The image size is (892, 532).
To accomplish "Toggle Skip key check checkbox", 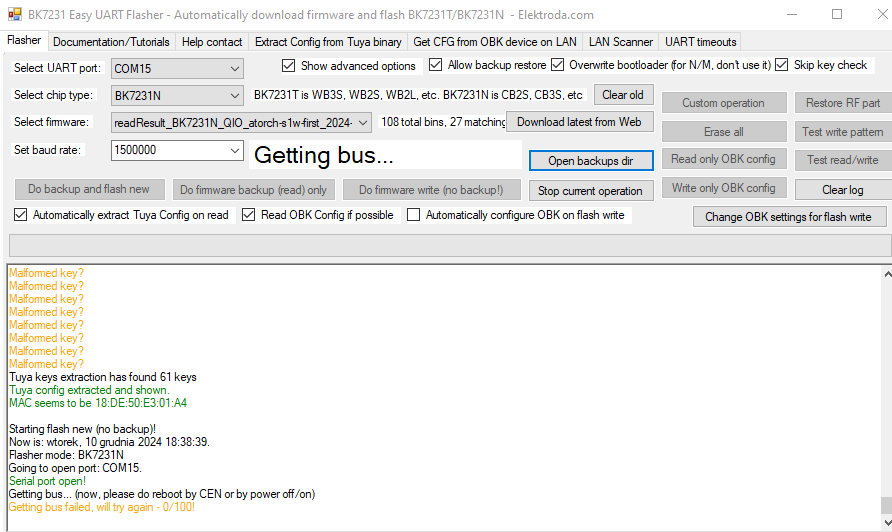I will point(782,65).
